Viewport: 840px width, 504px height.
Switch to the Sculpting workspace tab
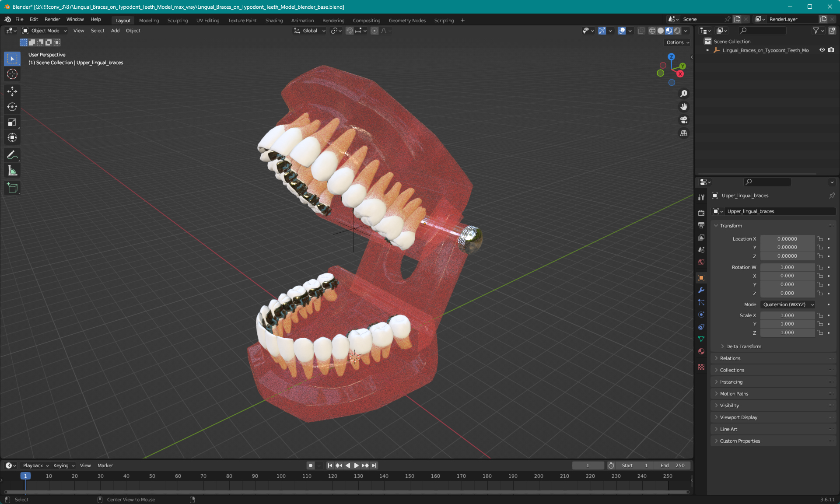click(x=177, y=21)
